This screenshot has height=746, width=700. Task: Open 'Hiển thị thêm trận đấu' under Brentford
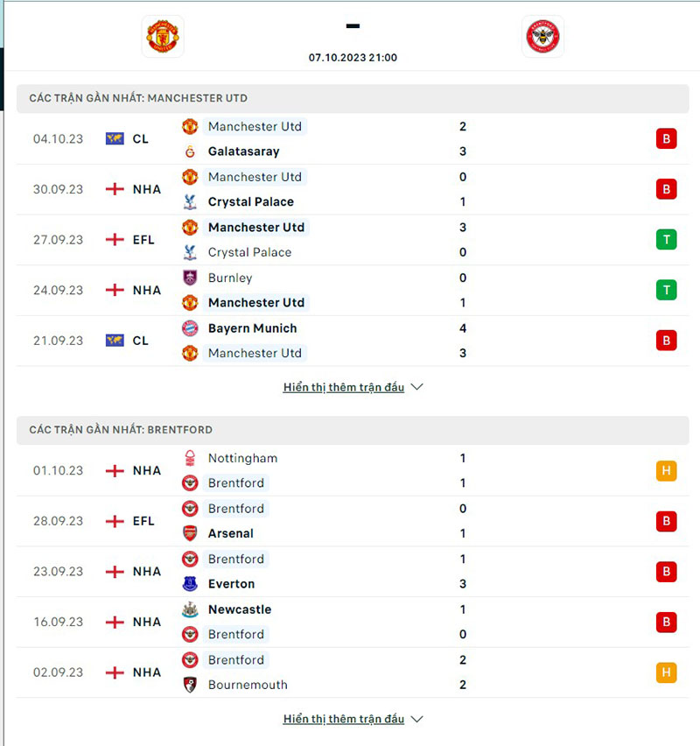pos(344,719)
